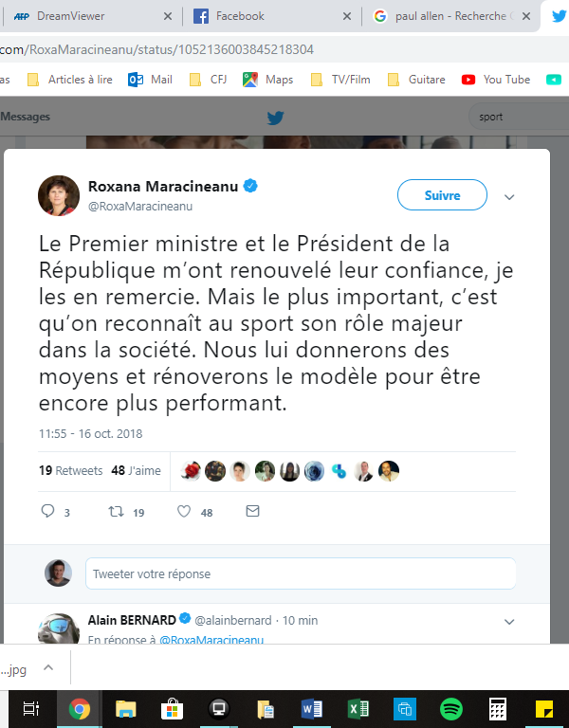Launch Excel from the taskbar

pyautogui.click(x=358, y=708)
